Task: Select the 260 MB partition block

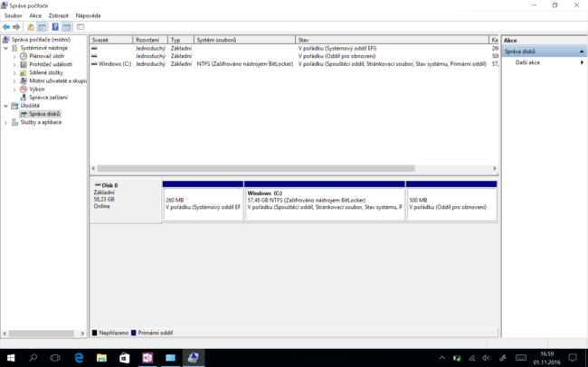Action: coord(203,201)
